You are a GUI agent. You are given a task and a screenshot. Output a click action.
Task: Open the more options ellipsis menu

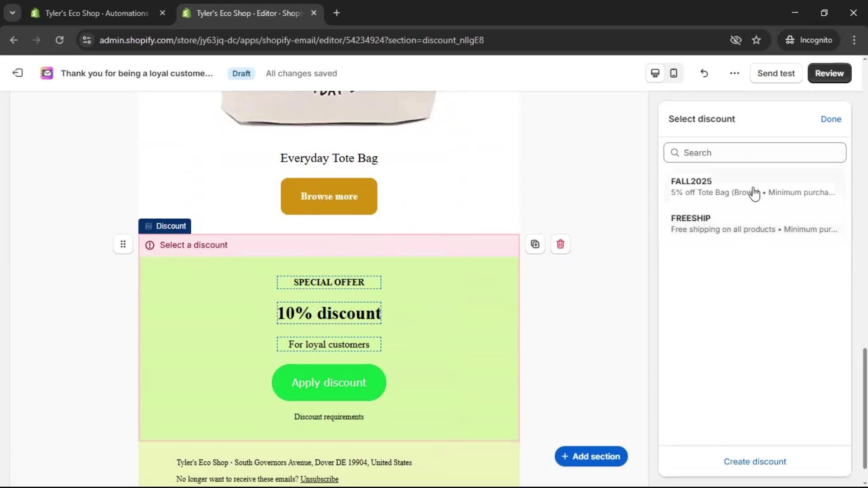[734, 73]
